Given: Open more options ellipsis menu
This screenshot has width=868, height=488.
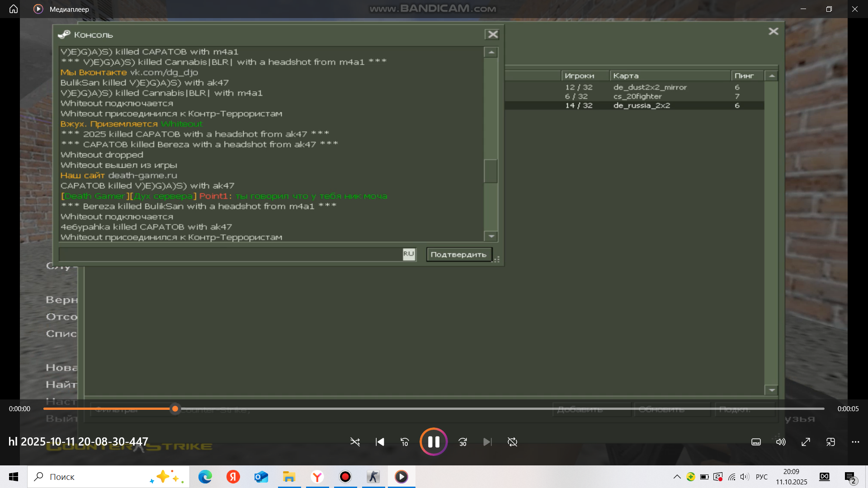Looking at the screenshot, I should click(855, 442).
